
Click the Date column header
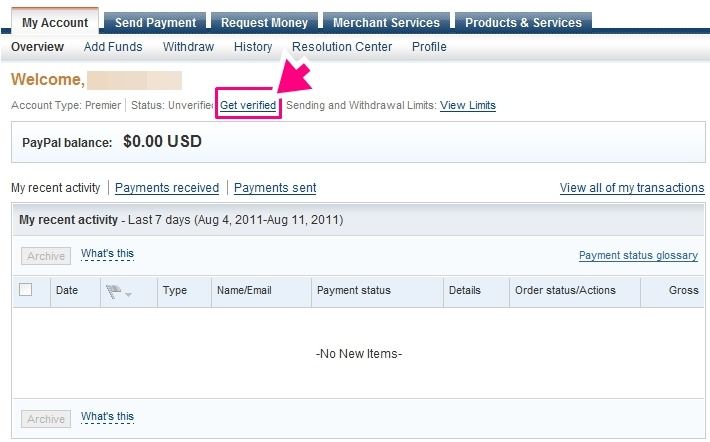click(x=67, y=290)
